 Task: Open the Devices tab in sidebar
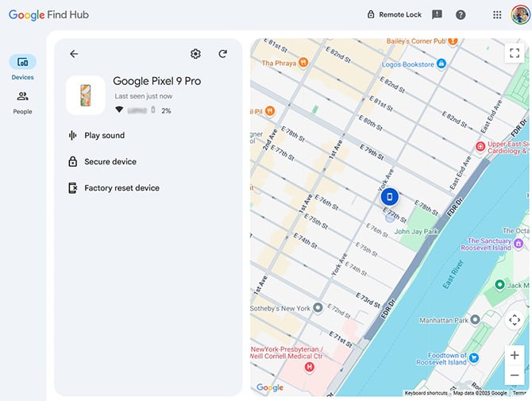click(x=22, y=67)
